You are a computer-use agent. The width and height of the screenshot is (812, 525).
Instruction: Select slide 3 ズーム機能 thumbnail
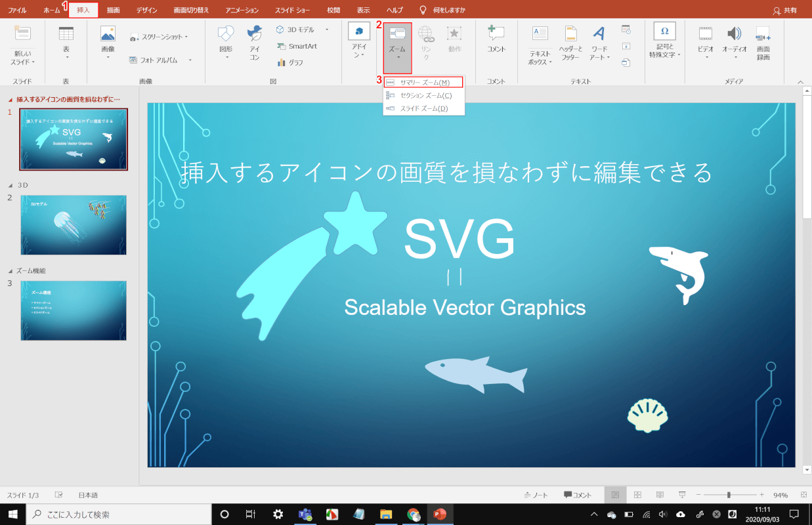74,310
